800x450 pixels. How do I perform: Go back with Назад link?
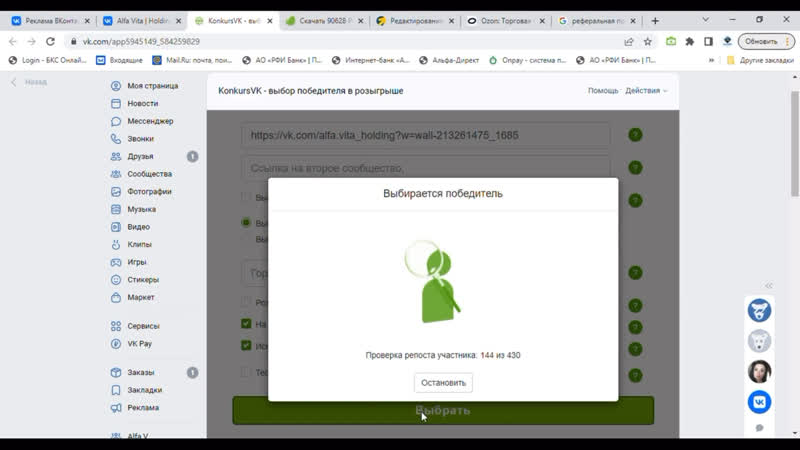click(30, 82)
